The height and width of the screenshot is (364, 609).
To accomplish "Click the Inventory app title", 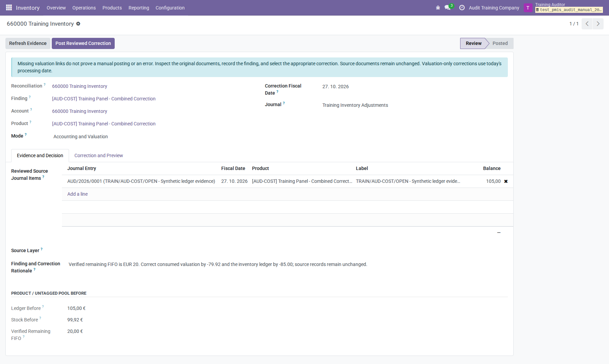I will pyautogui.click(x=28, y=7).
